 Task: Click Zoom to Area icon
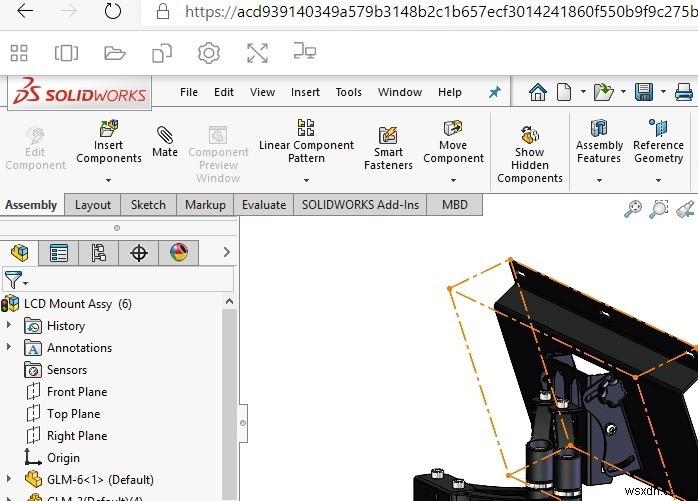point(658,209)
